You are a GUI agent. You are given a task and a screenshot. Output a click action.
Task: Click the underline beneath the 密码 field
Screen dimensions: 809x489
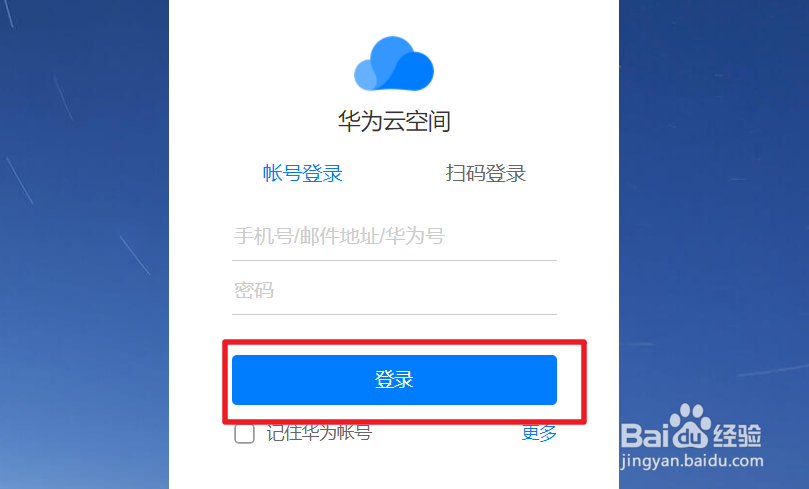394,314
